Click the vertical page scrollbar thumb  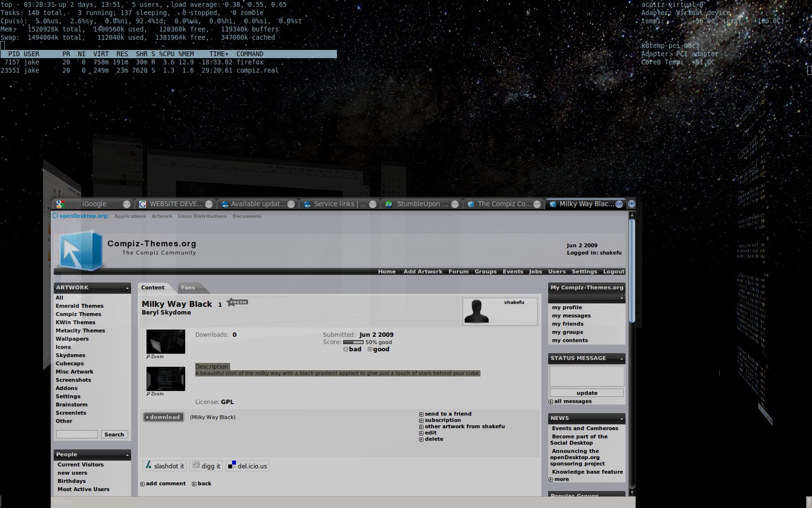point(632,271)
